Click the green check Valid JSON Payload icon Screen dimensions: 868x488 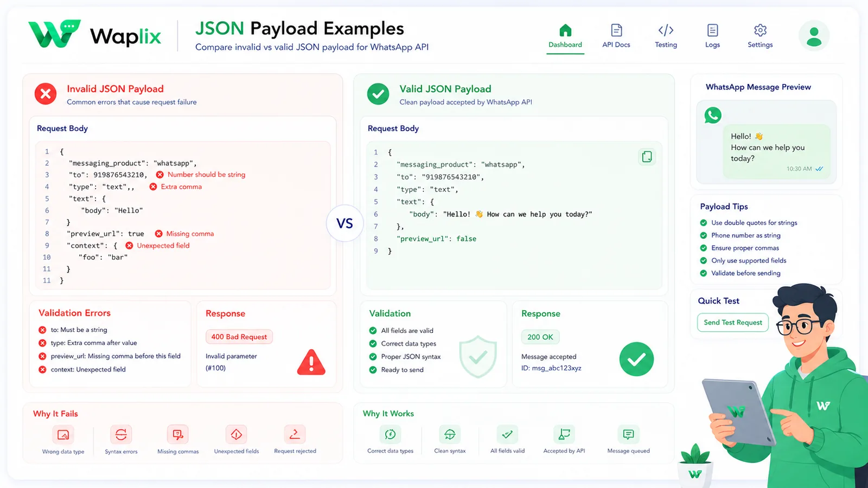(378, 94)
